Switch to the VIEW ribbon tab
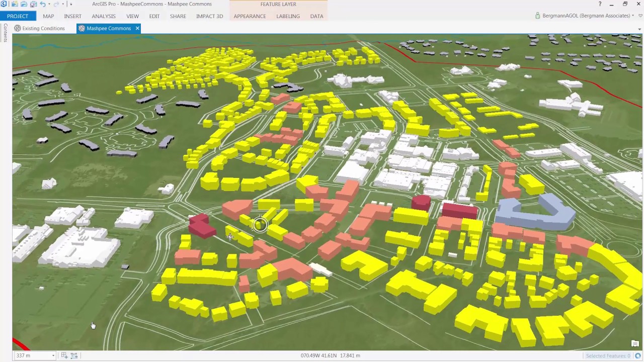Image resolution: width=644 pixels, height=362 pixels. [x=132, y=16]
